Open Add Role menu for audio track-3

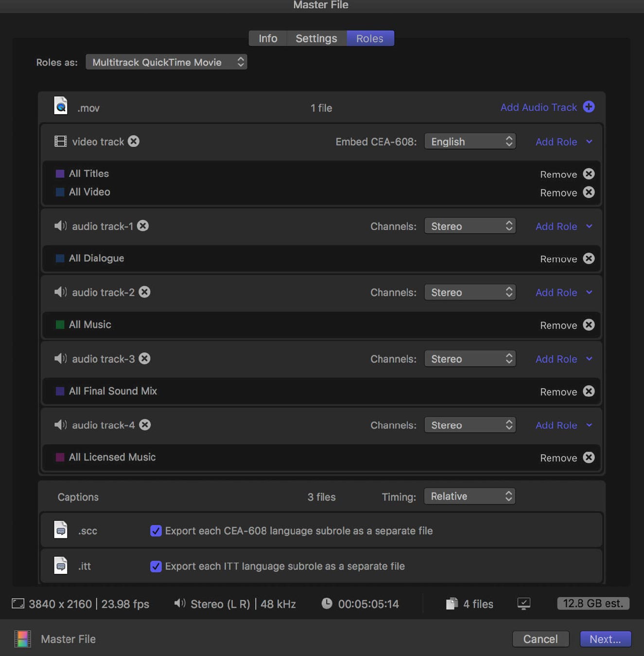pos(564,359)
